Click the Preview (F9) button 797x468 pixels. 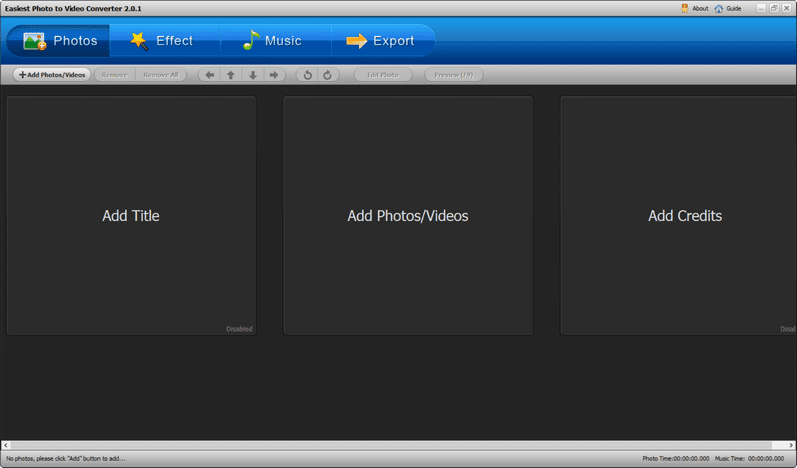[453, 75]
